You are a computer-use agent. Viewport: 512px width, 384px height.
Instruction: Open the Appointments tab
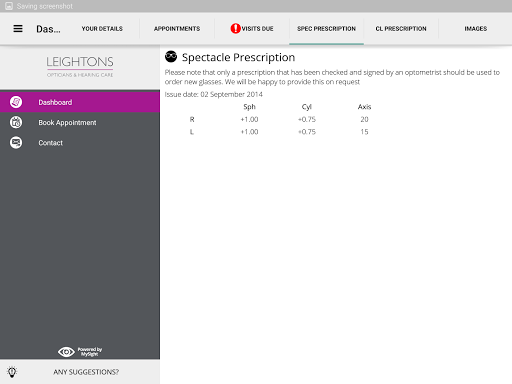coord(177,29)
